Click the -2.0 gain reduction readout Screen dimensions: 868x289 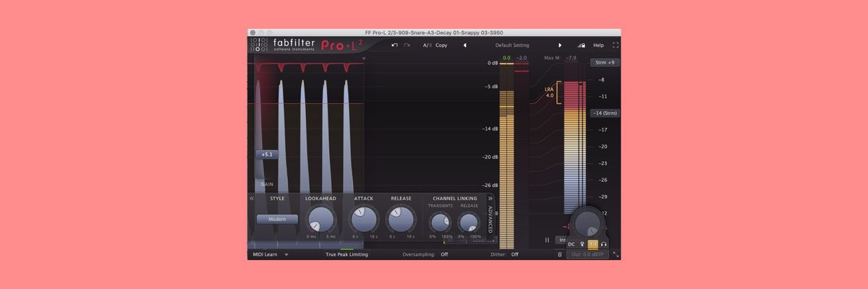[522, 58]
